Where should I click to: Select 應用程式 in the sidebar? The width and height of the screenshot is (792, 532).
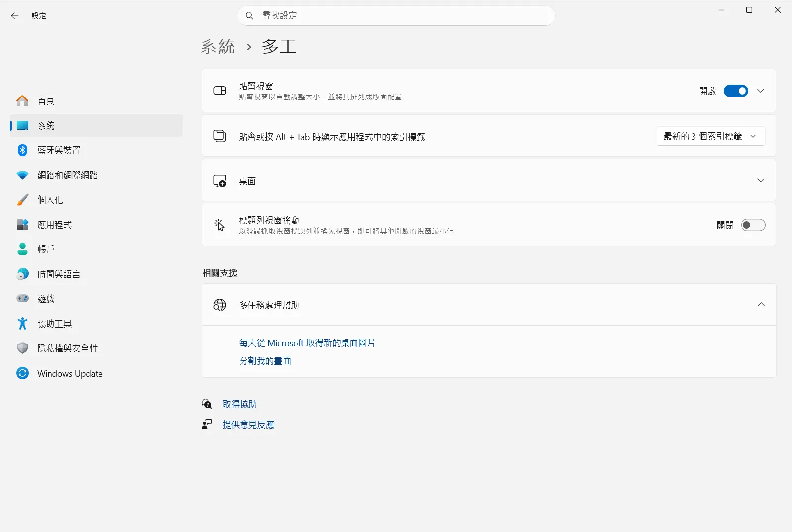pyautogui.click(x=97, y=225)
